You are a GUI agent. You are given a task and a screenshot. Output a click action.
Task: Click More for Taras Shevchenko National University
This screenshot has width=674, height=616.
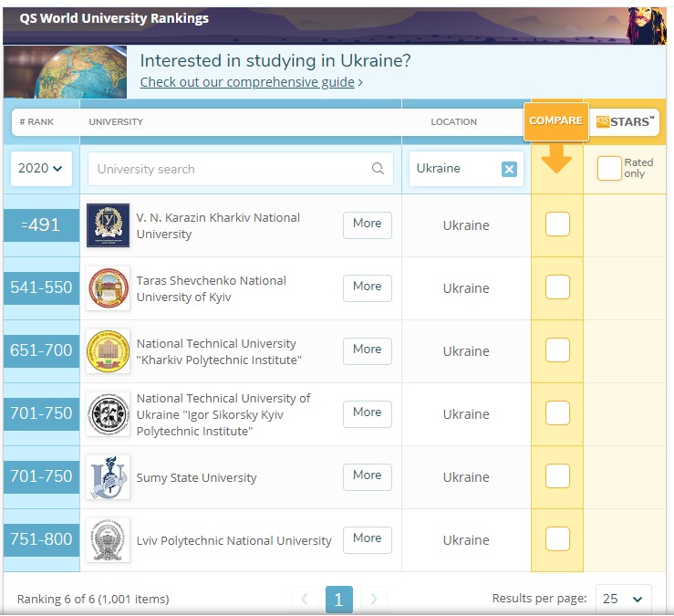click(x=367, y=287)
